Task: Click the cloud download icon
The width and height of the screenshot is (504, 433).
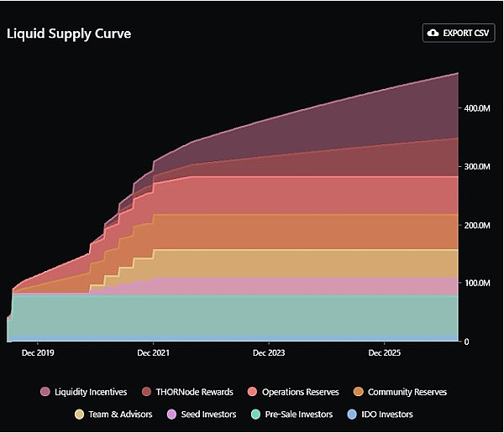Action: 433,33
